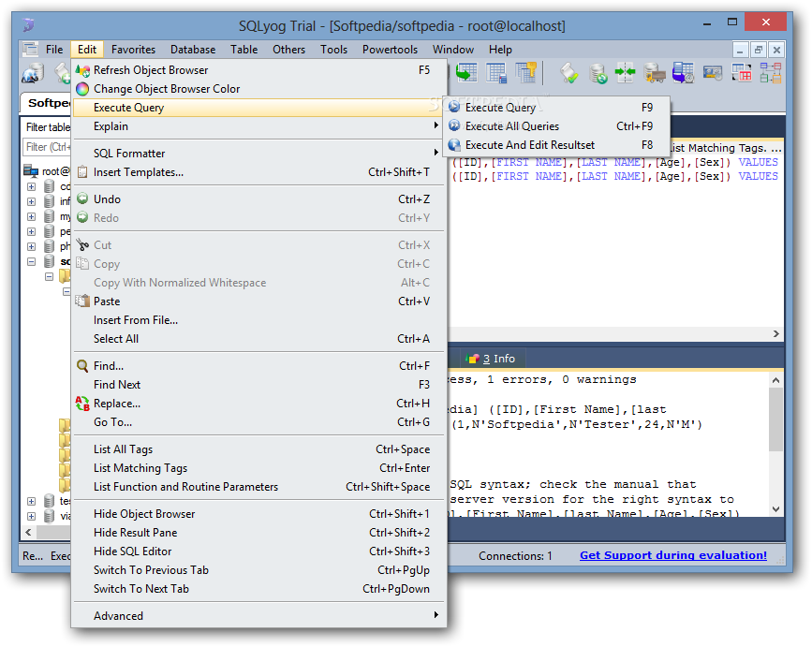This screenshot has height=647, width=812.
Task: Open the File menu
Action: pyautogui.click(x=54, y=50)
